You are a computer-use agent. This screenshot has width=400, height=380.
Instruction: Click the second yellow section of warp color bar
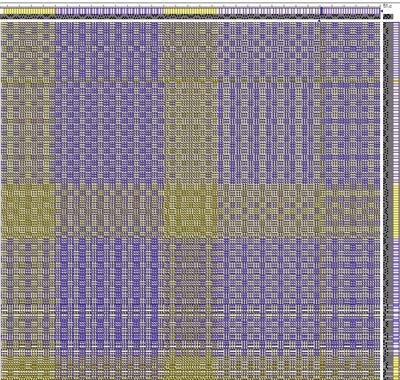pyautogui.click(x=190, y=11)
